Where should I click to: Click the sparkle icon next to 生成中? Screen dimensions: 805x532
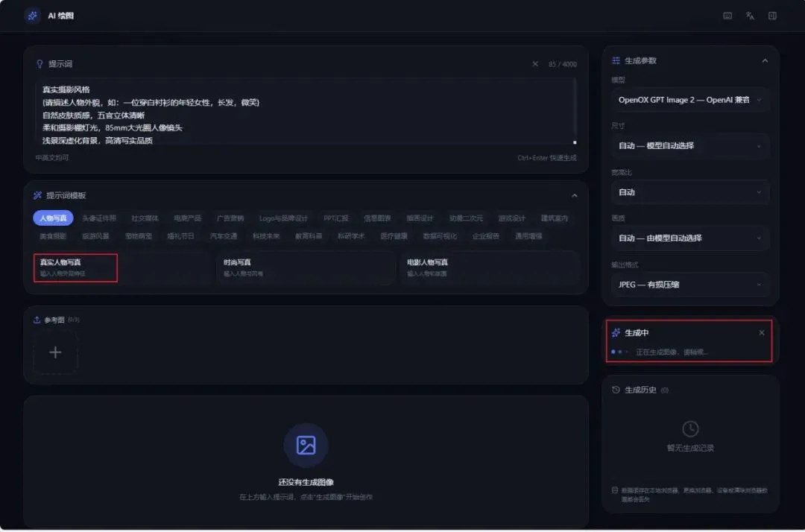point(616,333)
